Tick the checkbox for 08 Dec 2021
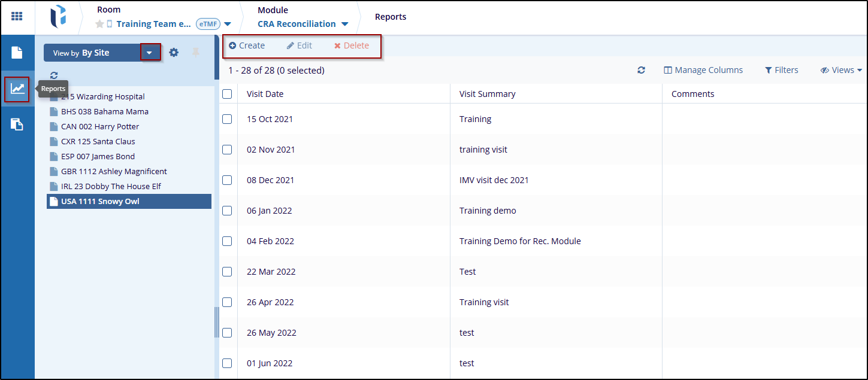 (x=227, y=180)
